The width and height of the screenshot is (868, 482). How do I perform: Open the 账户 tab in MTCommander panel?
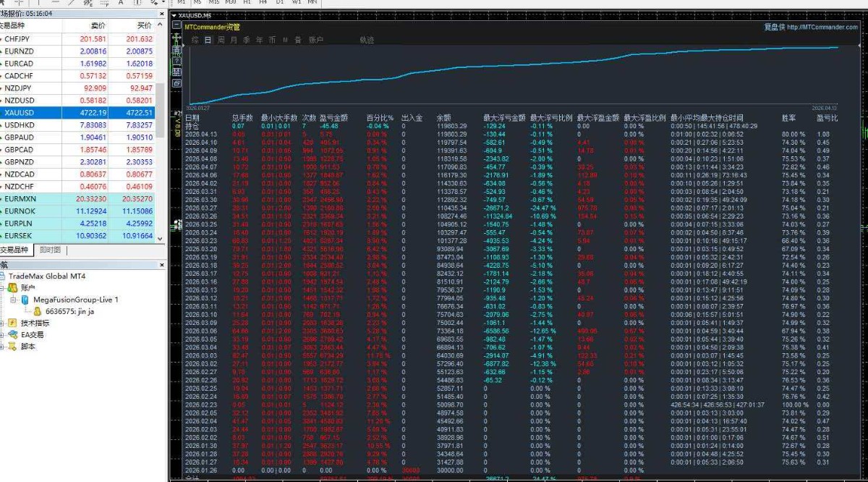316,40
